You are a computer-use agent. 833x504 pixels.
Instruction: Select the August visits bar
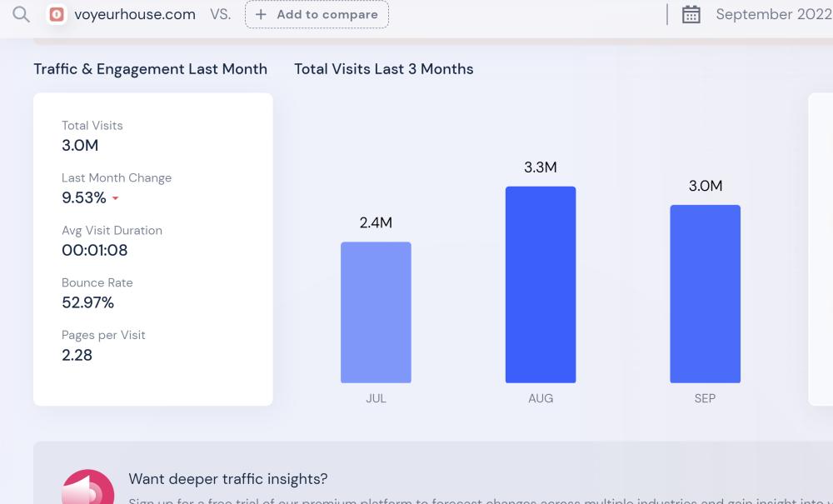541,284
